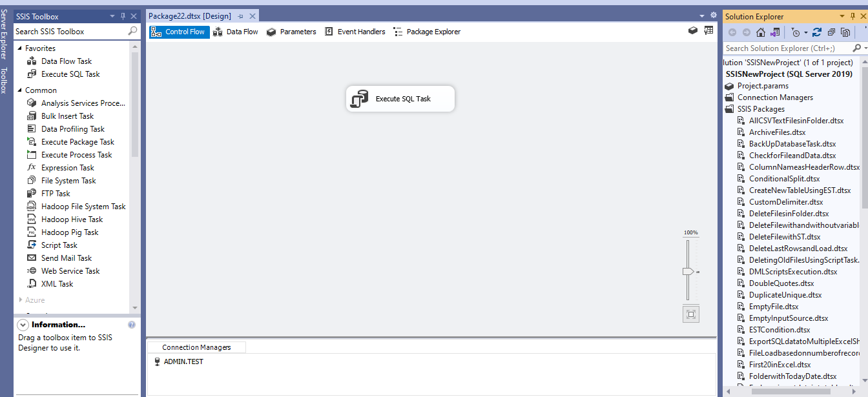This screenshot has width=868, height=397.
Task: Pick the Script Task icon
Action: [x=32, y=245]
